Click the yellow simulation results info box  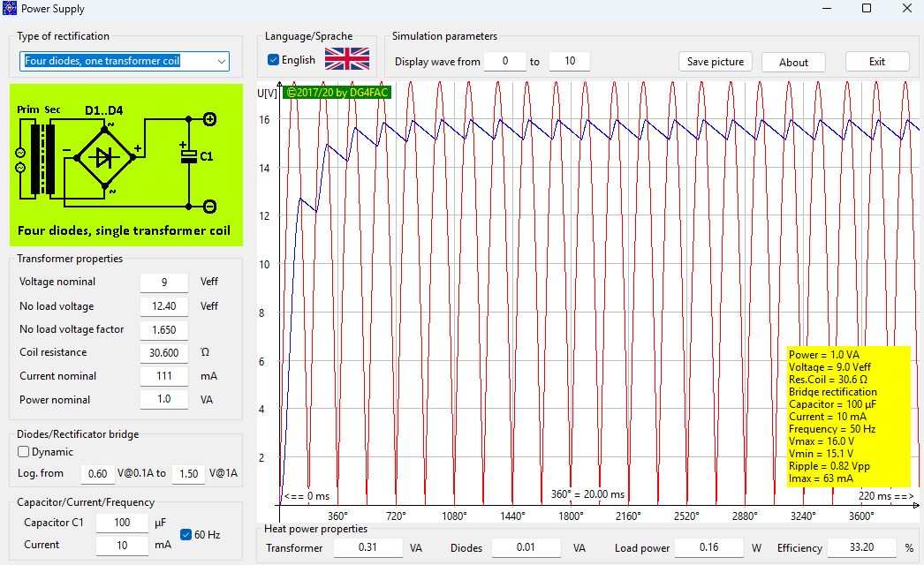[x=848, y=416]
